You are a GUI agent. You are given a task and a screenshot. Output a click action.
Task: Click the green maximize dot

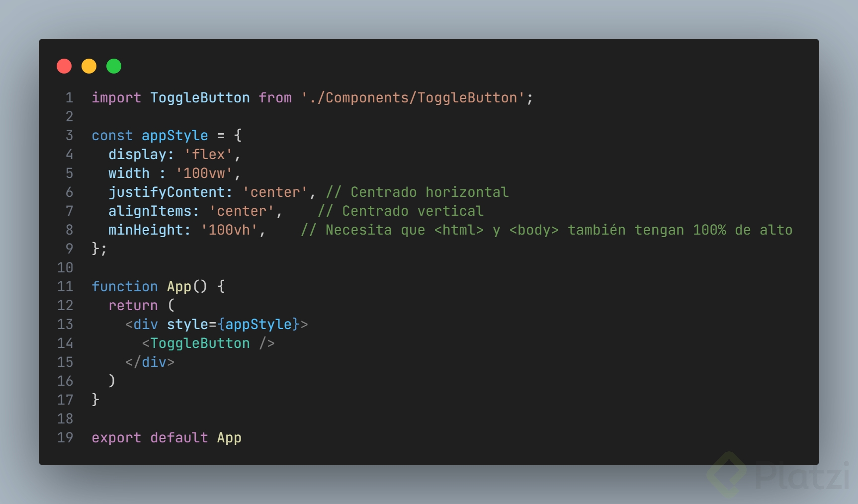114,66
